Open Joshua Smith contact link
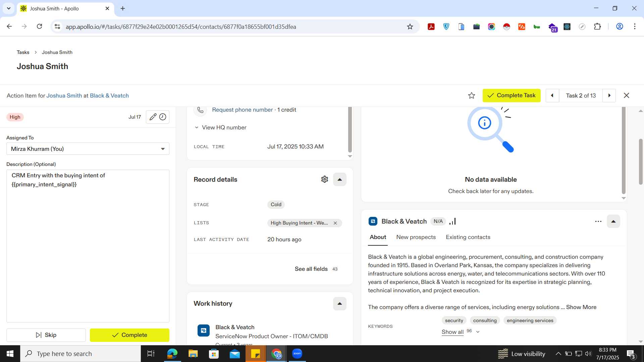Screen dimensions: 644x362 [x=64, y=96]
